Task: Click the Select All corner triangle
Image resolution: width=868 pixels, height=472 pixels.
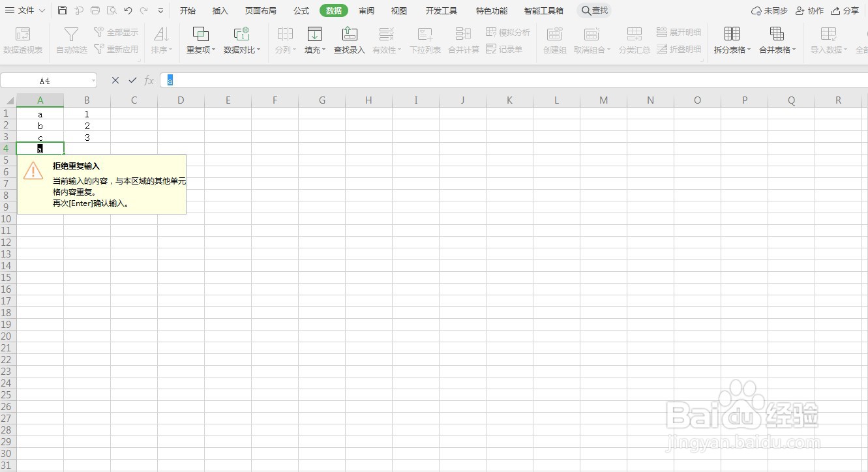Action: point(8,100)
